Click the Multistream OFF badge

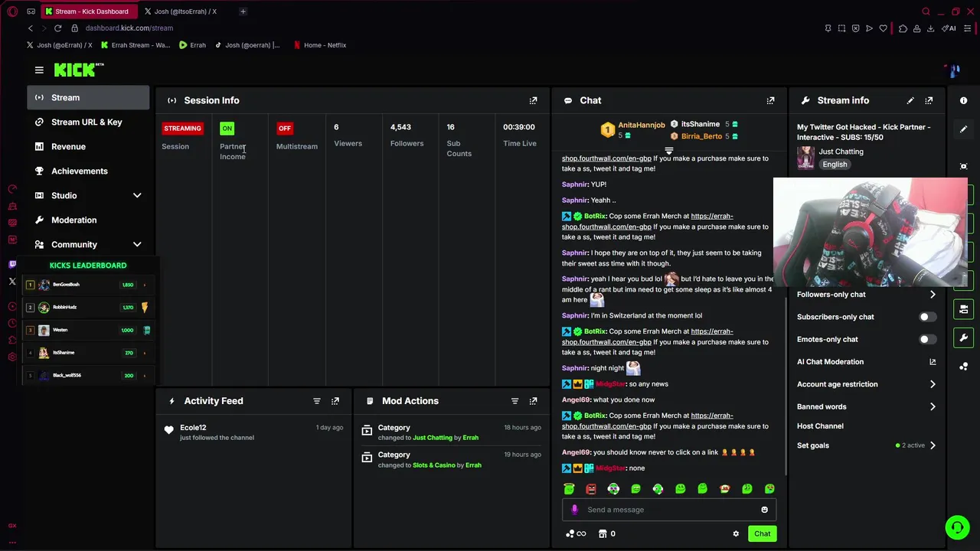pos(285,129)
